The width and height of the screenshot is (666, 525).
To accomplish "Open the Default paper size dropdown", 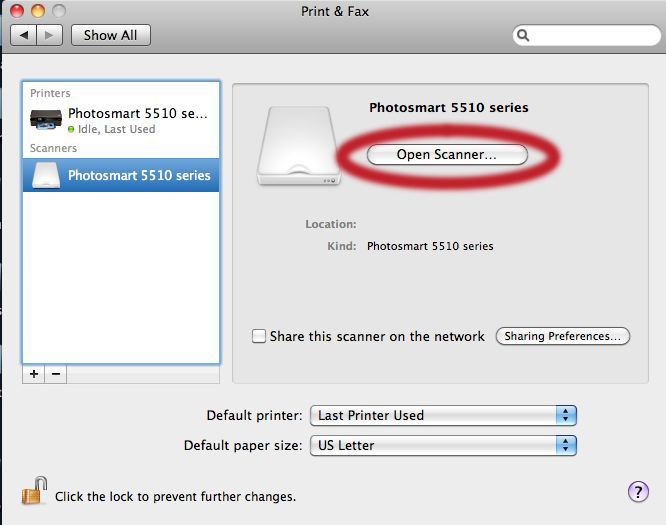I will click(x=443, y=446).
